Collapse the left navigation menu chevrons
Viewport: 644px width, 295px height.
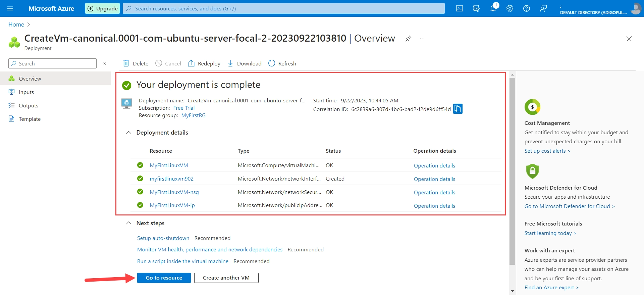[104, 63]
